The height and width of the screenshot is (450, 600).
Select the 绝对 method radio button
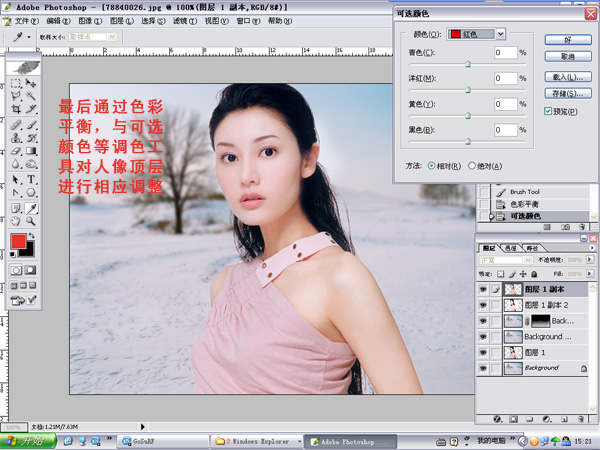[472, 166]
